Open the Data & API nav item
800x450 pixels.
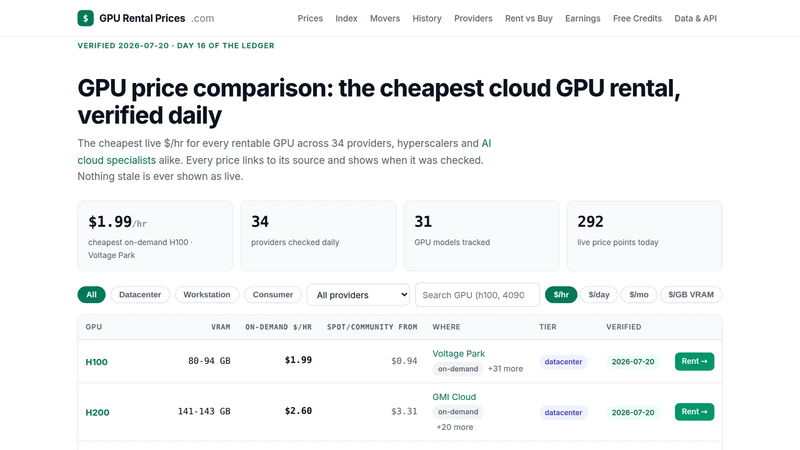click(x=695, y=18)
